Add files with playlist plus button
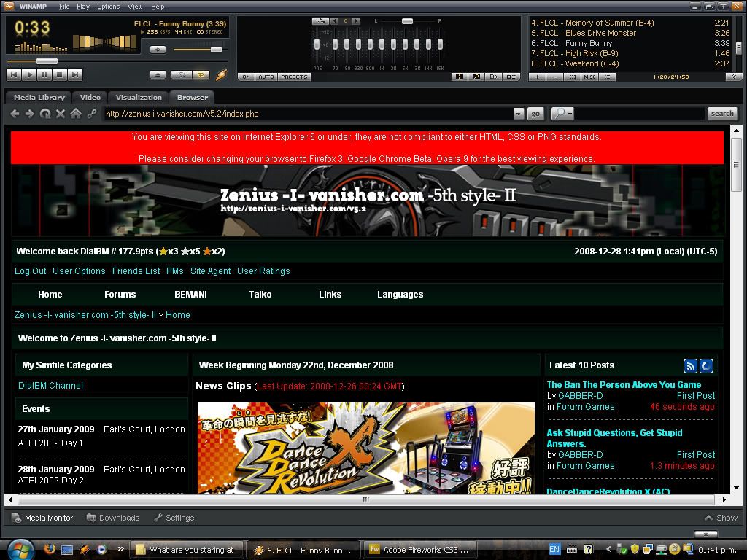The height and width of the screenshot is (560, 747). click(x=538, y=77)
